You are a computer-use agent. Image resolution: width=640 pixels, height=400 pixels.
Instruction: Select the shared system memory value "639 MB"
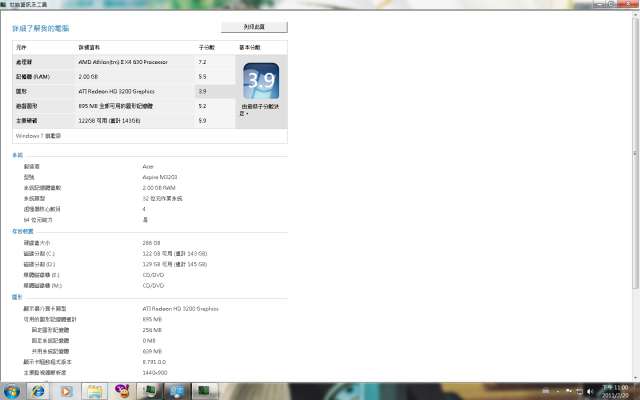click(x=152, y=351)
